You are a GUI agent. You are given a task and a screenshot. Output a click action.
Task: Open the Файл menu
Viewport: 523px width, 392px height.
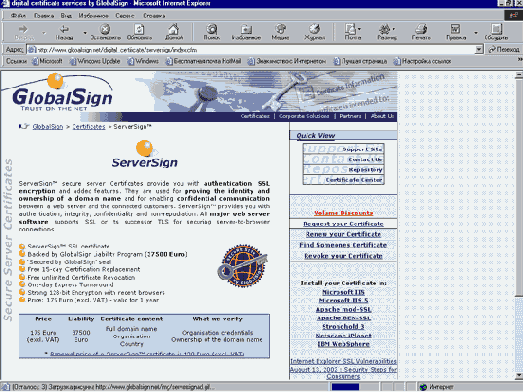click(18, 16)
